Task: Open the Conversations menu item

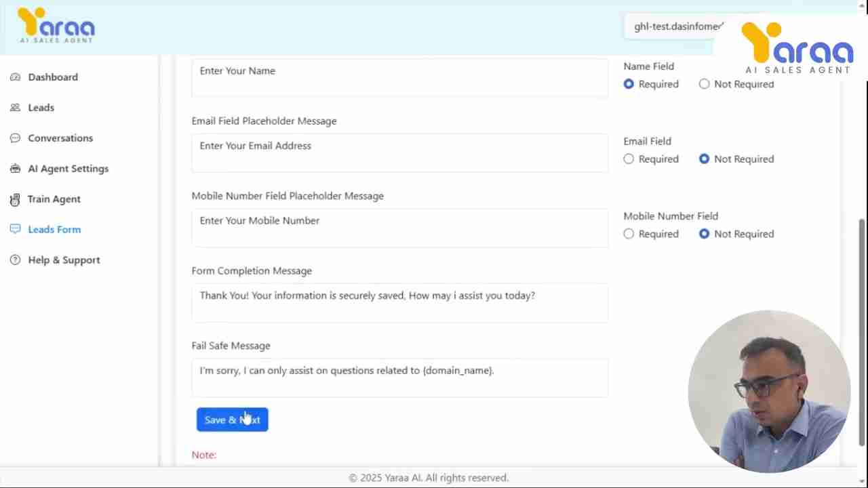Action: coord(60,138)
